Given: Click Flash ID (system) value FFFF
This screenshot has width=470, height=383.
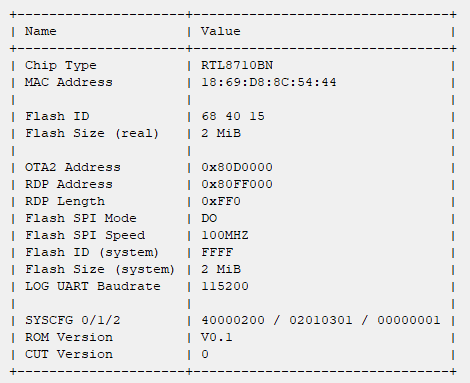Looking at the screenshot, I should (217, 252).
